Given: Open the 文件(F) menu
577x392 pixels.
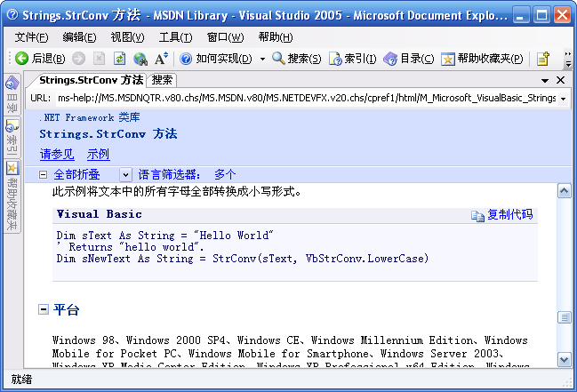Looking at the screenshot, I should (31, 37).
